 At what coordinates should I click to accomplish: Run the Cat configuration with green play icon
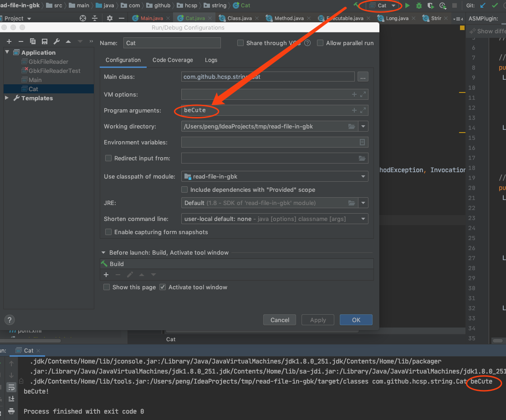coord(407,5)
